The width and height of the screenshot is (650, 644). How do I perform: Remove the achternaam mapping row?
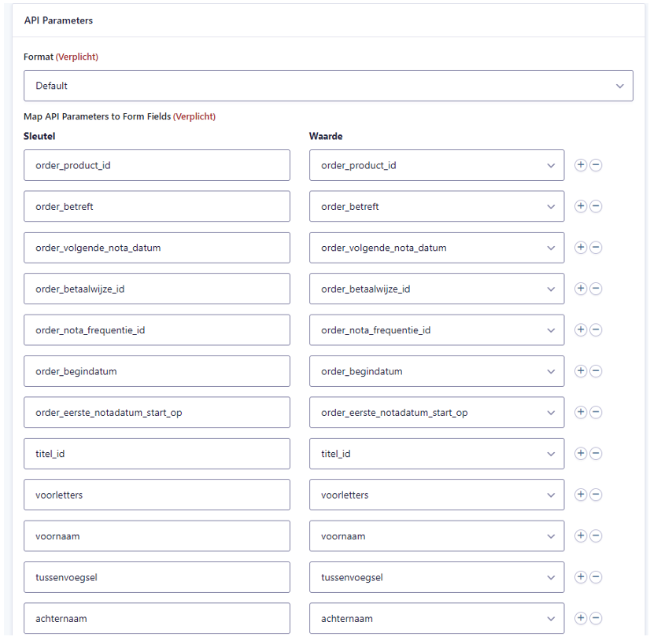point(596,618)
